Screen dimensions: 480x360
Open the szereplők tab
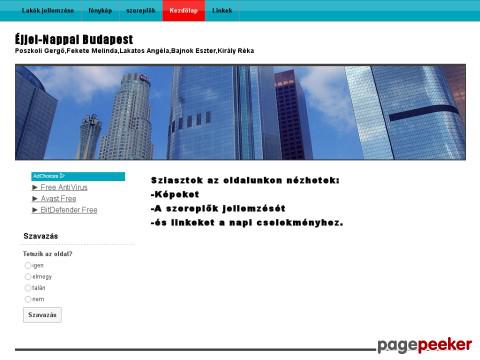(x=141, y=11)
